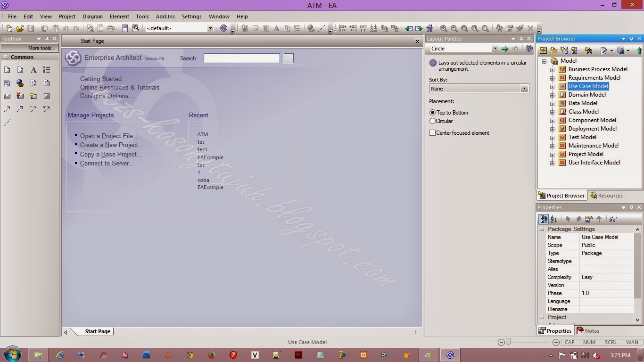Open Firefox from the taskbar
Image resolution: width=644 pixels, height=362 pixels.
click(211, 355)
